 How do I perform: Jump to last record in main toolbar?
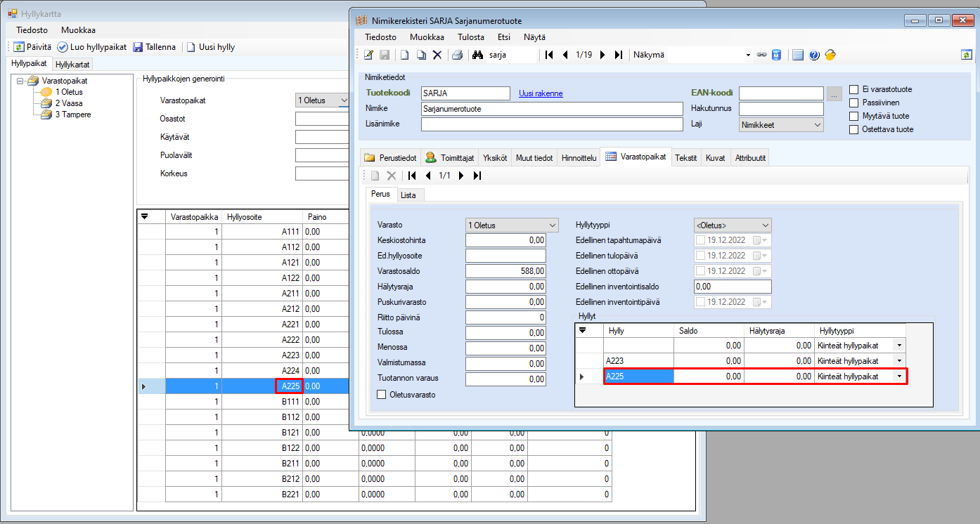(619, 55)
